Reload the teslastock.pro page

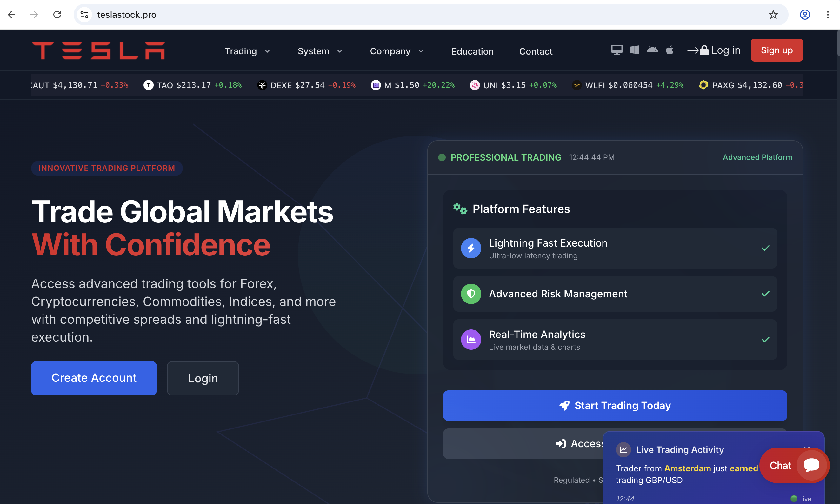(x=57, y=15)
